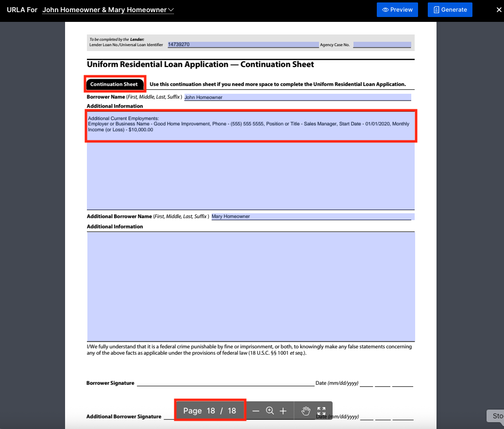The height and width of the screenshot is (429, 504).
Task: Click the document icon in Generate button
Action: (x=436, y=10)
